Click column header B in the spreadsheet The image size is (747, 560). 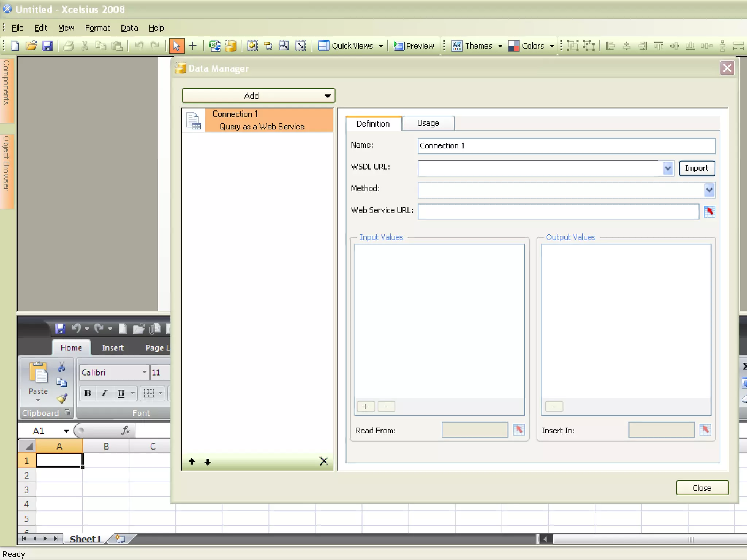(106, 446)
